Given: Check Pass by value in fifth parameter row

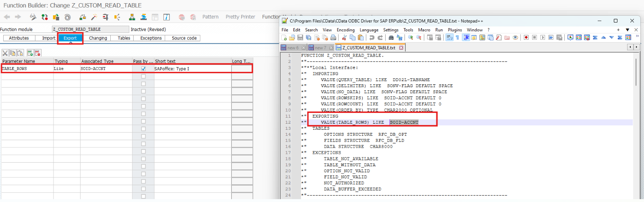Looking at the screenshot, I should (x=143, y=99).
